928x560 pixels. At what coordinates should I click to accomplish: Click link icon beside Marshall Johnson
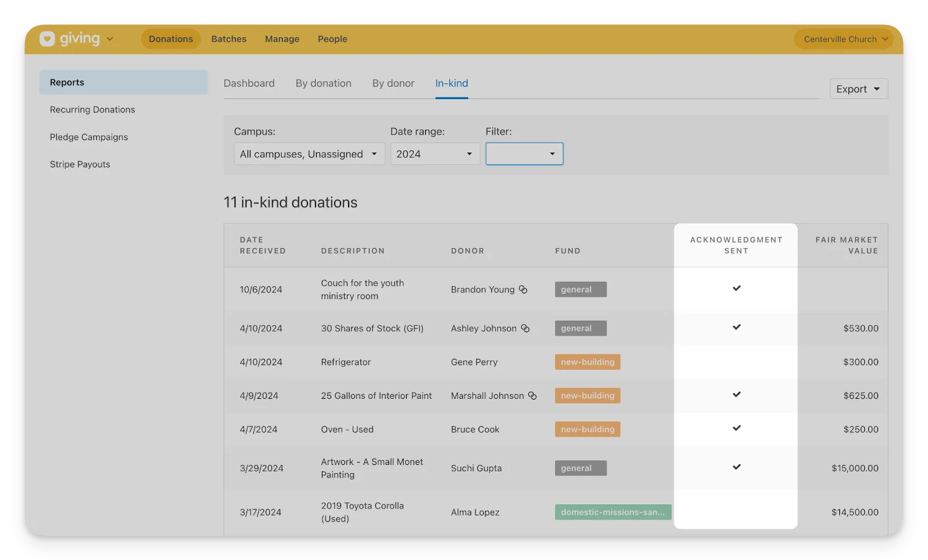(x=532, y=395)
